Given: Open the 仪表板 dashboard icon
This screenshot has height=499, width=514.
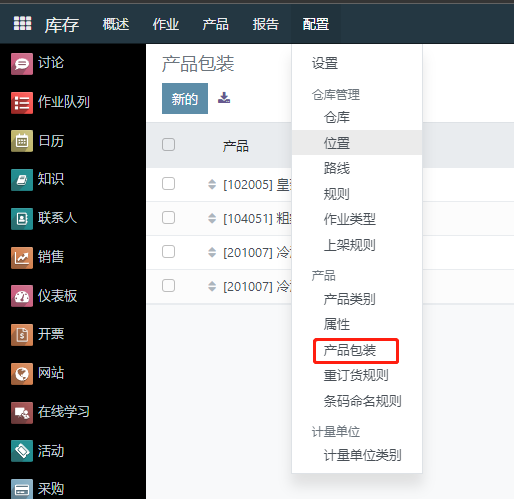Looking at the screenshot, I should [x=22, y=296].
